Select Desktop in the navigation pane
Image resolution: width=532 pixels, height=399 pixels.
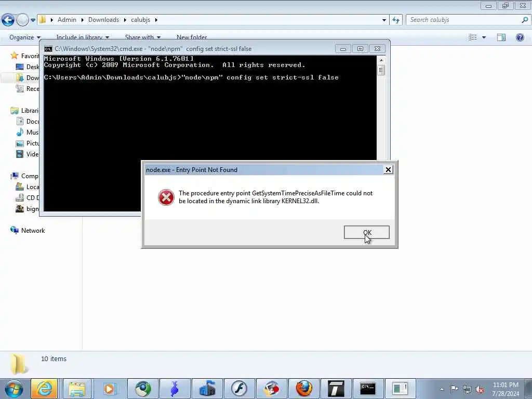pos(28,67)
